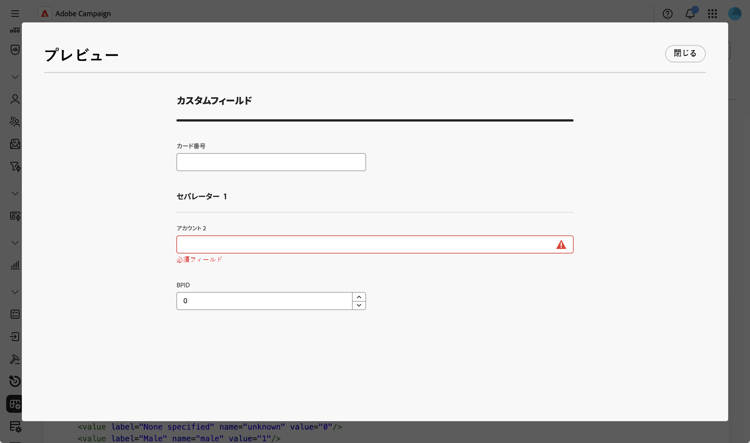Click the プレビュー dialog title
The height and width of the screenshot is (443, 750).
click(81, 55)
